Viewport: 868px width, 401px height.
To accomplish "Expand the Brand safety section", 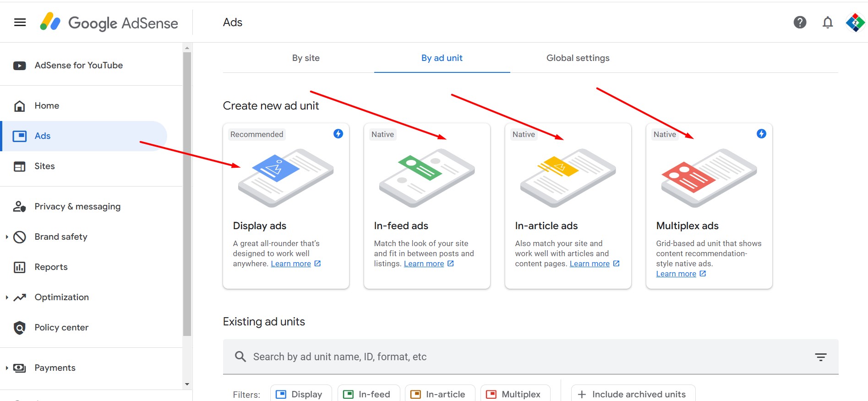I will [7, 237].
